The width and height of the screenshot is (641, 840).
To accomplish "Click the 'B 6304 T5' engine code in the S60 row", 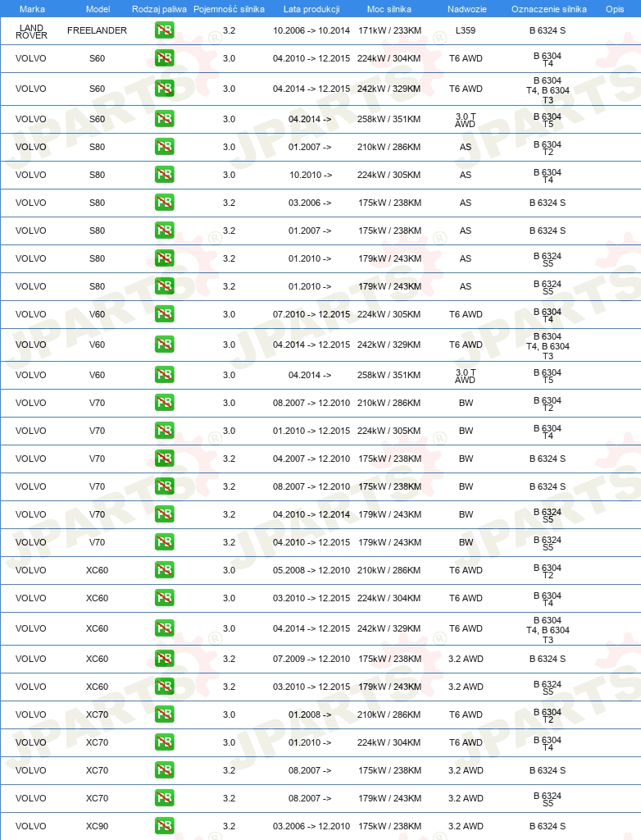I will (548, 120).
